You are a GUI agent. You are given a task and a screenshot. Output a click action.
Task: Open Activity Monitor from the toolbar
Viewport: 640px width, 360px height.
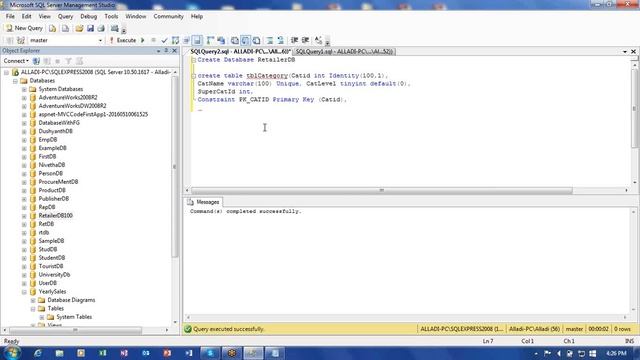[x=115, y=28]
